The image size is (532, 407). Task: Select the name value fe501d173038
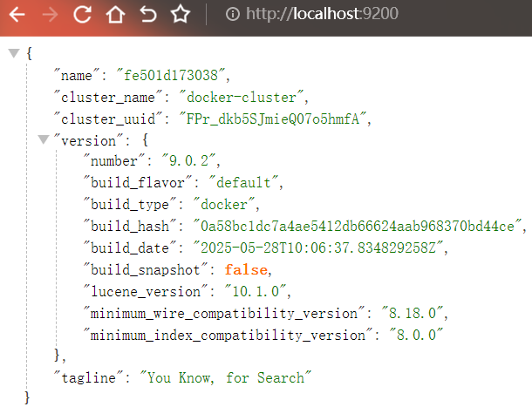(x=170, y=75)
